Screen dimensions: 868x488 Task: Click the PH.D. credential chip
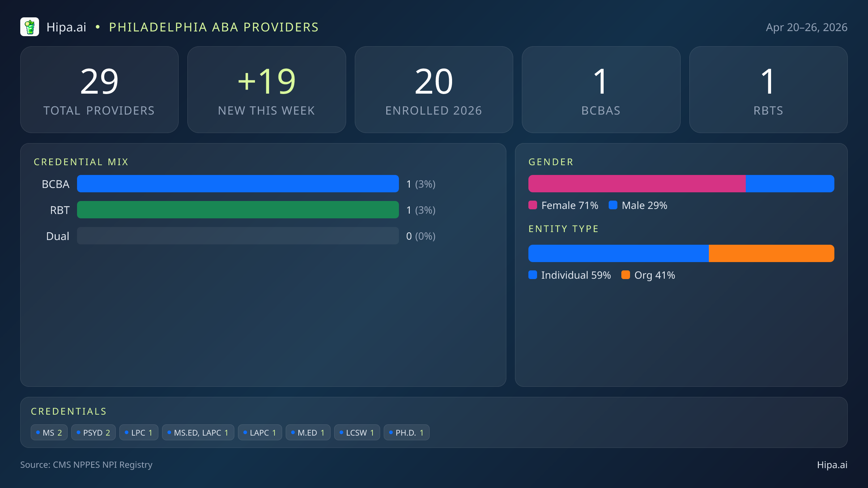pos(406,432)
